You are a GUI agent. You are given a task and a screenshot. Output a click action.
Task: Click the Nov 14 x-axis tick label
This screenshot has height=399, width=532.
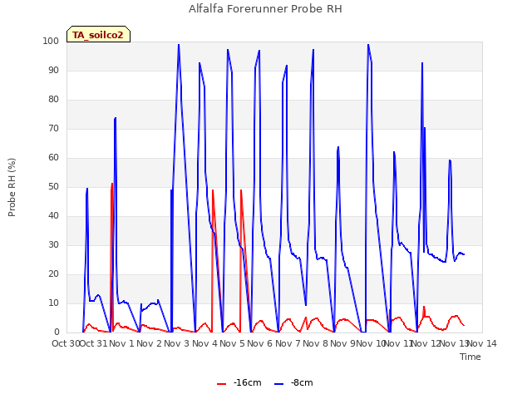coord(482,343)
